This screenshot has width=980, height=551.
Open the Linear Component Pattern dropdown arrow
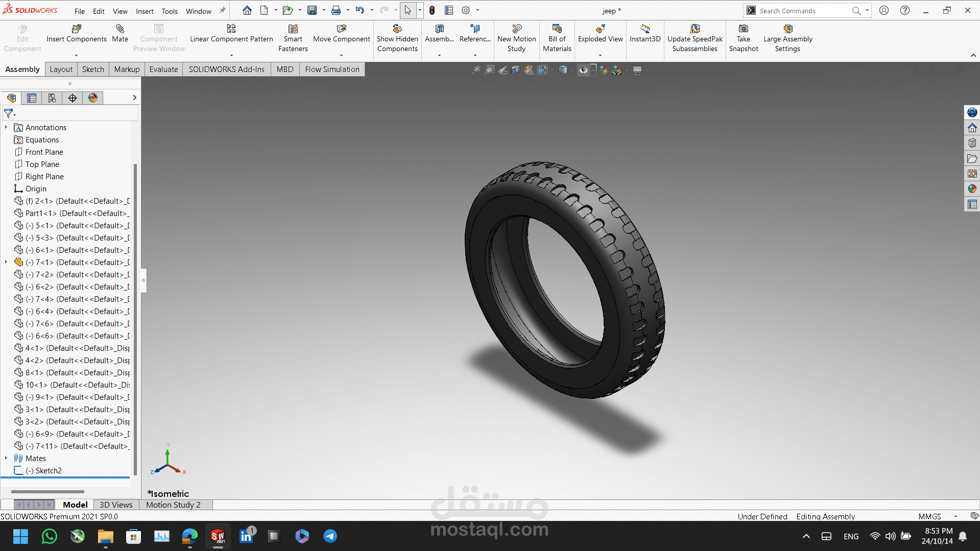pyautogui.click(x=231, y=55)
